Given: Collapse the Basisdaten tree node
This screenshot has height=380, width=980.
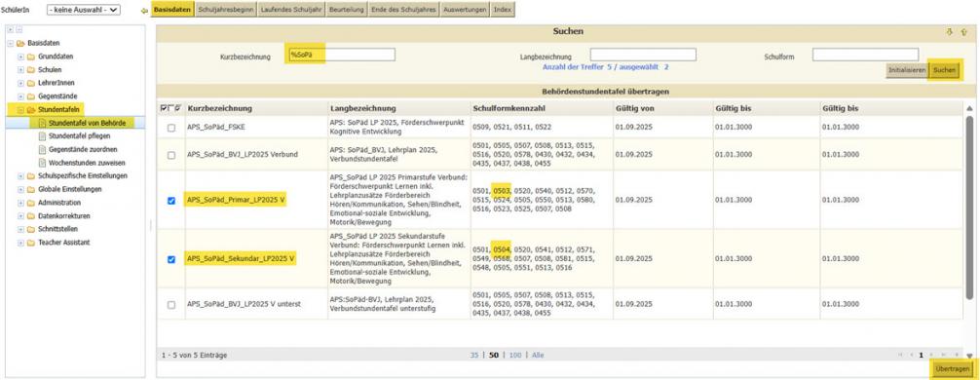Looking at the screenshot, I should [11, 43].
